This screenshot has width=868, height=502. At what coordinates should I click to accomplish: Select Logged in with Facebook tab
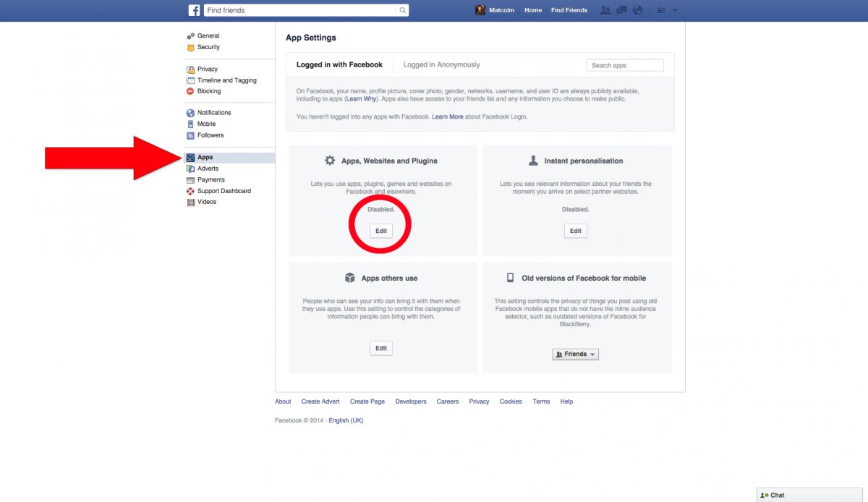[339, 65]
